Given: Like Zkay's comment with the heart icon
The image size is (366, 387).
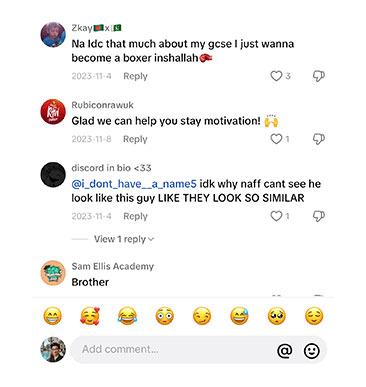Looking at the screenshot, I should (276, 76).
